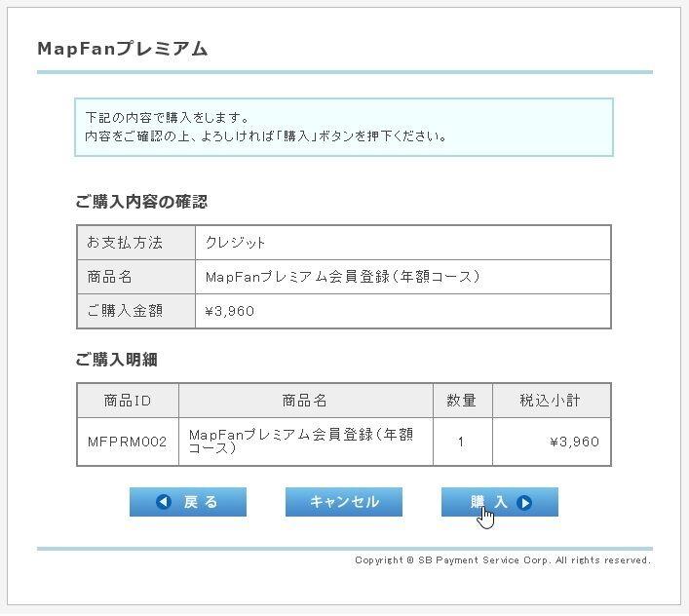Click the ¥3,960 purchase amount value
The width and height of the screenshot is (689, 616).
(230, 311)
